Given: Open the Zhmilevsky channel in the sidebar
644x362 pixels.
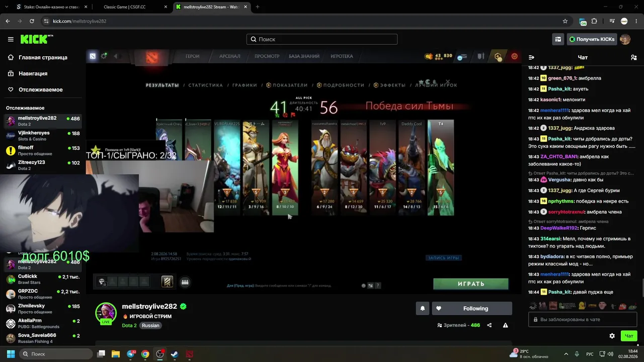Looking at the screenshot, I should [x=43, y=308].
